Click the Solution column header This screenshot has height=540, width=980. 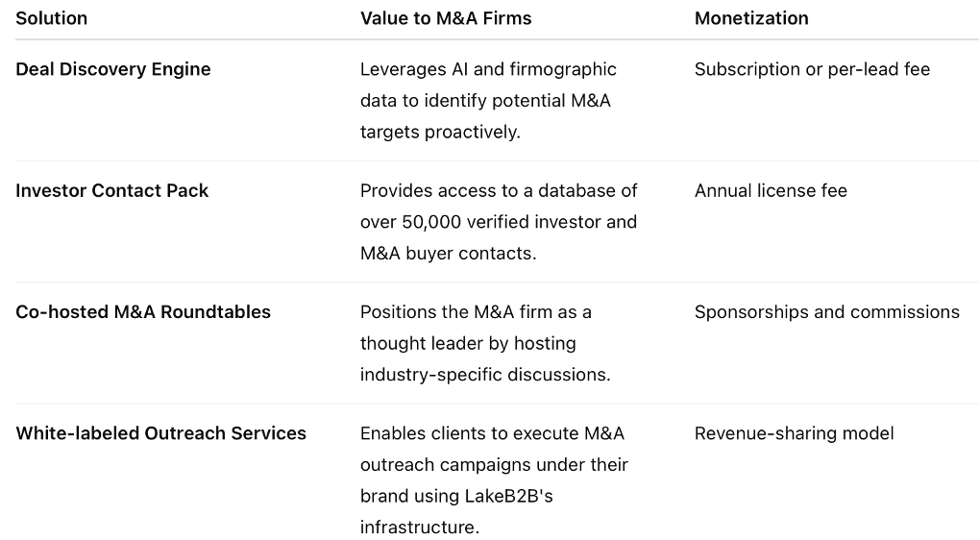(51, 18)
